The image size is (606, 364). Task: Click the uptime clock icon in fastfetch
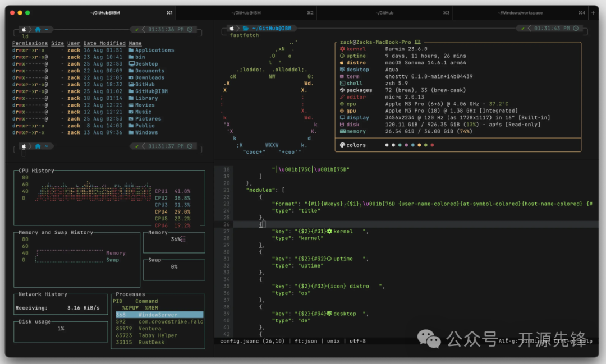[x=342, y=56]
